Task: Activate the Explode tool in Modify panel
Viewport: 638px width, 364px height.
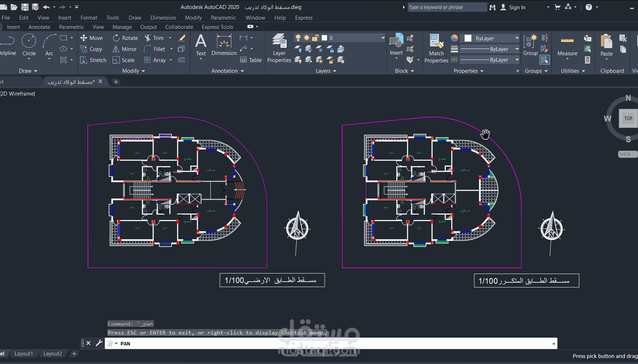Action: (181, 49)
